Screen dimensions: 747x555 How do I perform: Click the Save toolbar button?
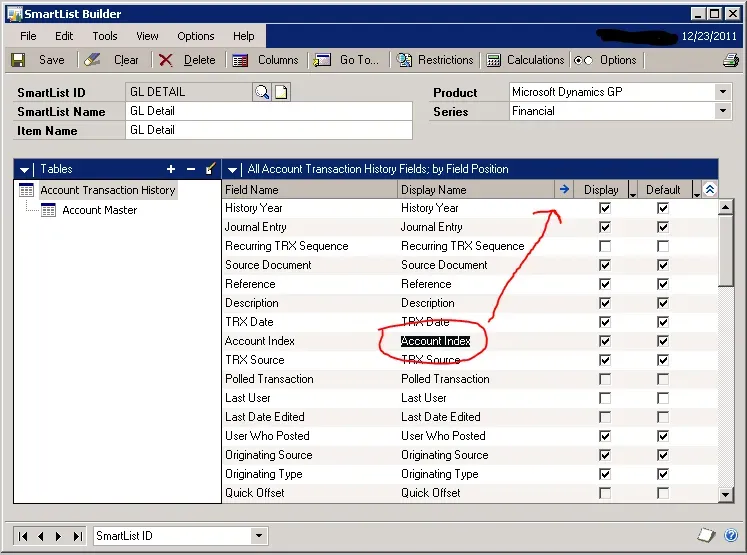coord(38,60)
